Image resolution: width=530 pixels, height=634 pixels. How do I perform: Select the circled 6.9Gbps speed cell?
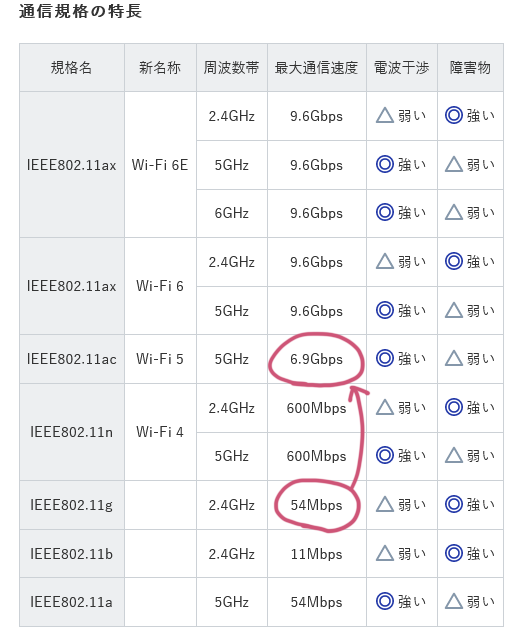pos(317,359)
